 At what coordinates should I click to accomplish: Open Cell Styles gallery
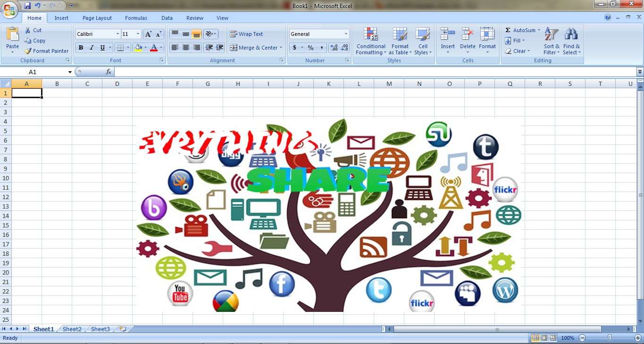coord(422,41)
